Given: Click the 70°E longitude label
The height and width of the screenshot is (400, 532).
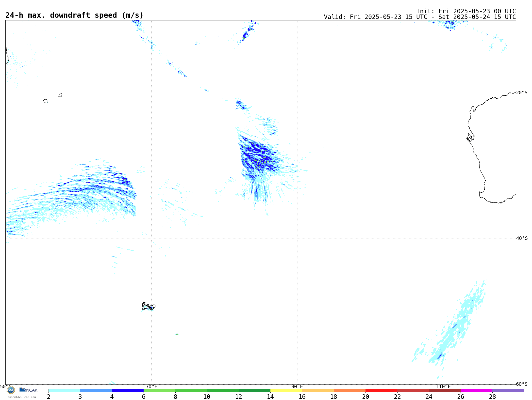Looking at the screenshot, I should (151, 386).
